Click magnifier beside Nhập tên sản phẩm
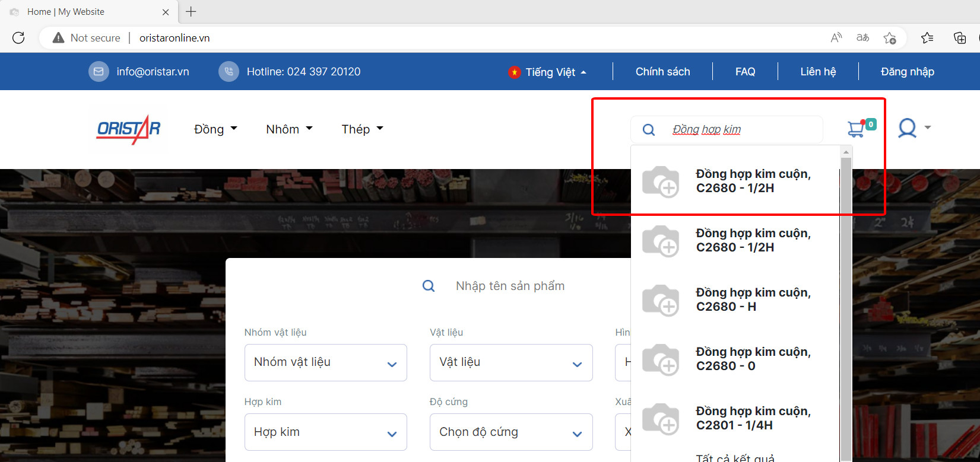 click(x=429, y=286)
